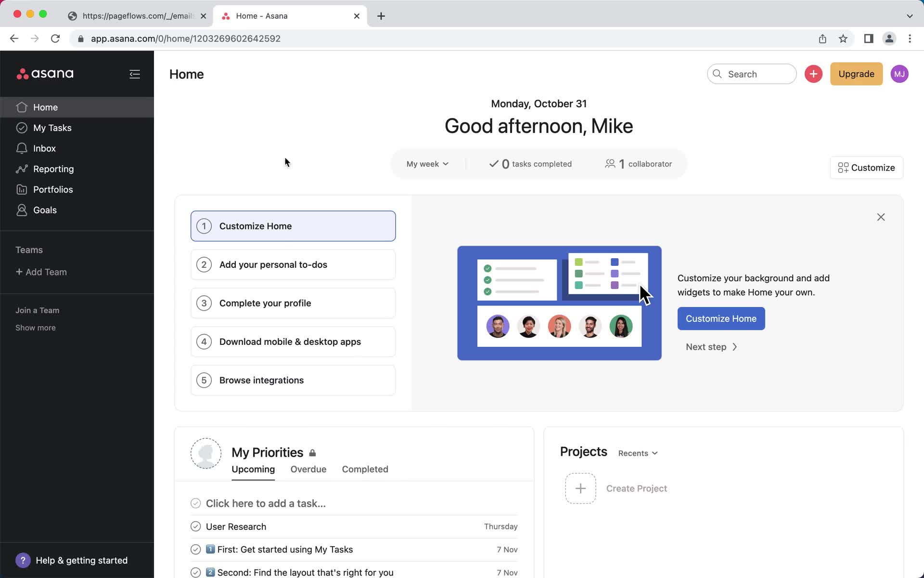Screen dimensions: 924x578
Task: Focus the Search field
Action: pyautogui.click(x=752, y=74)
